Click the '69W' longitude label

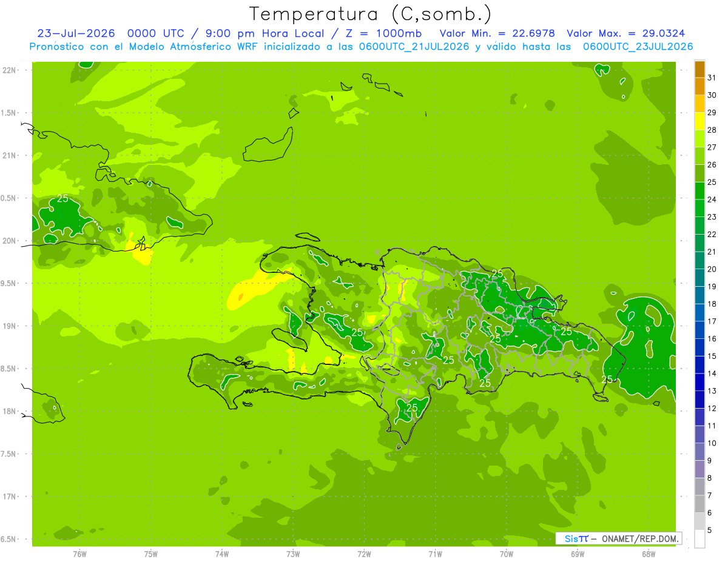coord(578,554)
